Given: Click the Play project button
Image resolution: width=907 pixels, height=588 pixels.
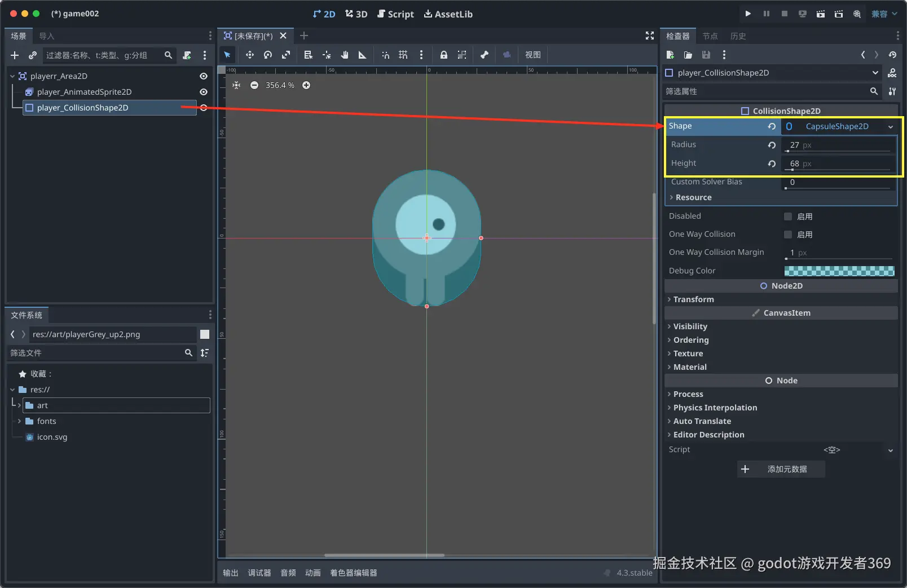Looking at the screenshot, I should click(x=748, y=14).
